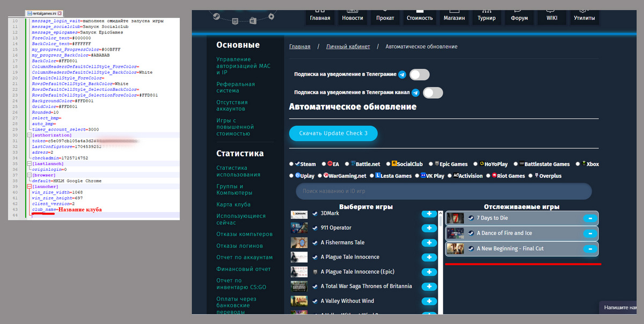
Task: Remove A Dance of Fire and Ice
Action: 590,234
